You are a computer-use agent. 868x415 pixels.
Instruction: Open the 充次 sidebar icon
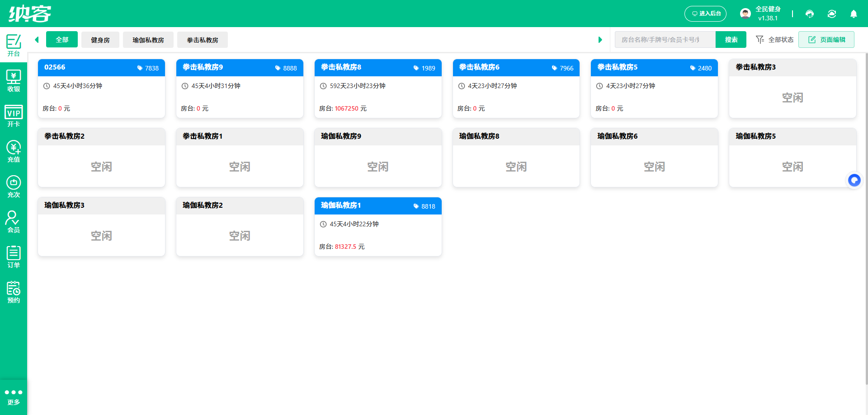(14, 187)
